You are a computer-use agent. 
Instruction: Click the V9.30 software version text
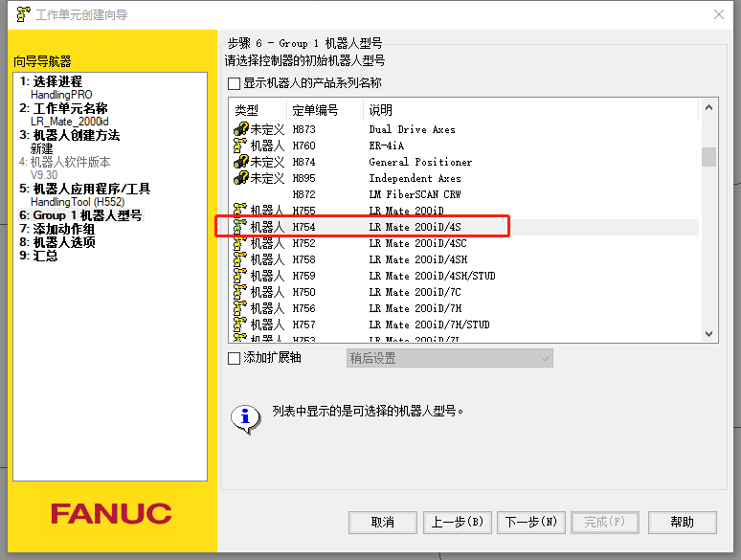[44, 175]
